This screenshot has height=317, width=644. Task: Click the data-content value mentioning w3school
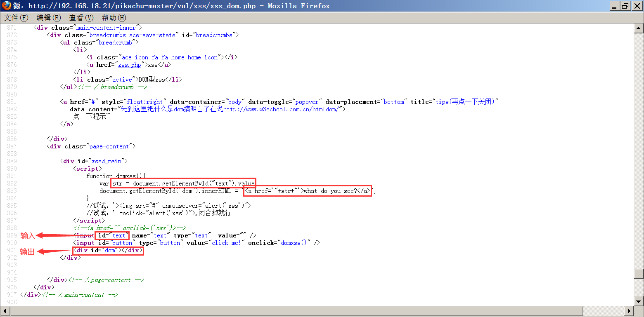pos(230,109)
